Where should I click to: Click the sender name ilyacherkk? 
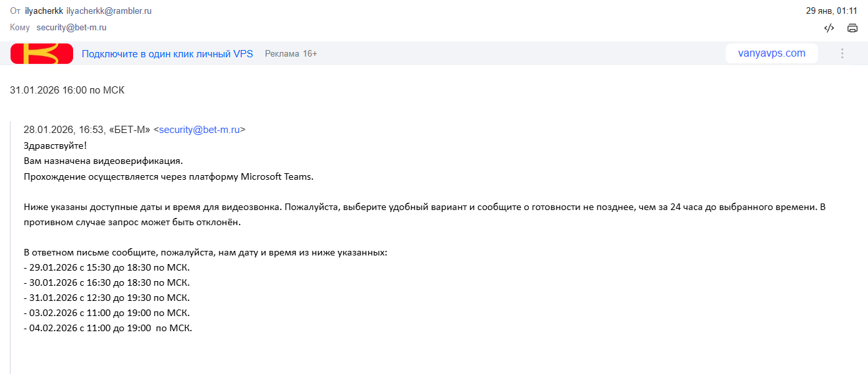[43, 11]
